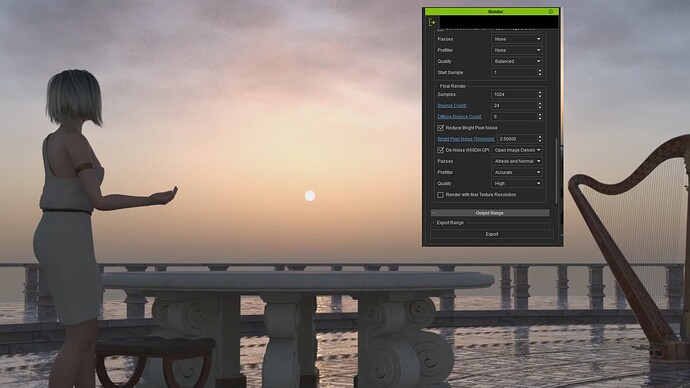The width and height of the screenshot is (690, 388).
Task: Click the Start Sample value field
Action: point(514,73)
